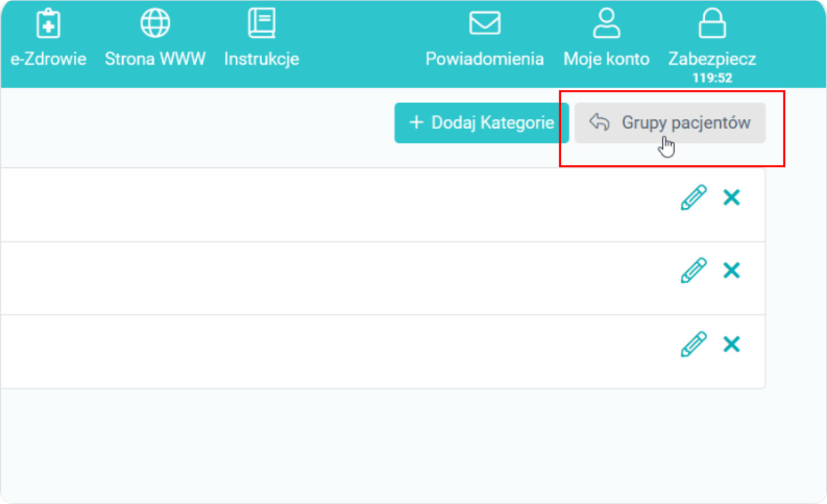Go back to Grupy pacjentów
The height and width of the screenshot is (504, 827).
coord(670,123)
